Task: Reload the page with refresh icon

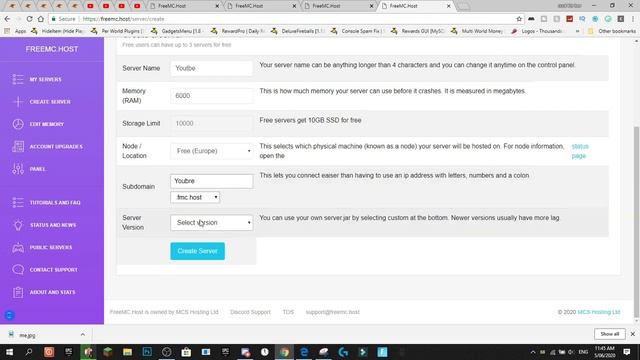Action: pyautogui.click(x=29, y=19)
